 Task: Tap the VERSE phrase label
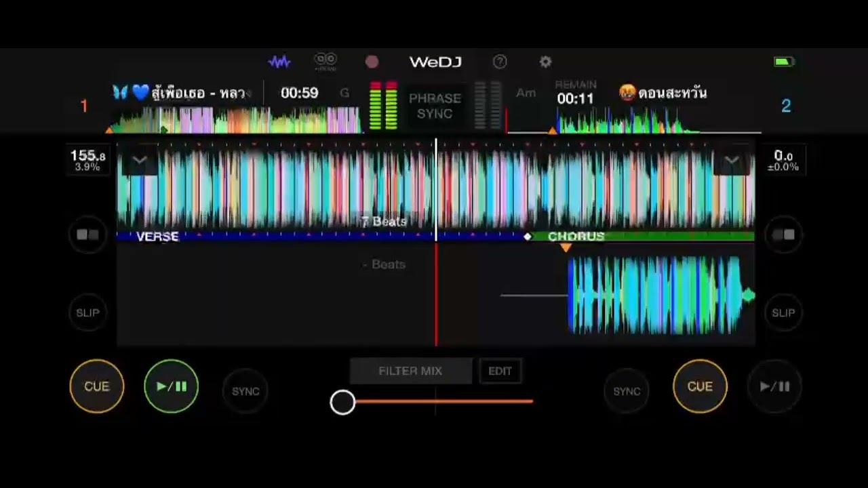click(157, 237)
